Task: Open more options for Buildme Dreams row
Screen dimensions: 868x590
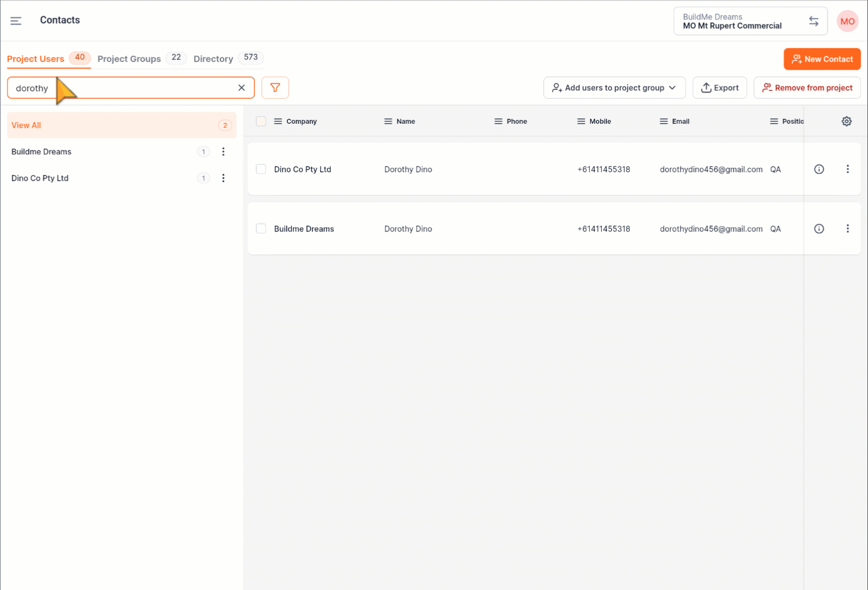Action: click(x=847, y=229)
